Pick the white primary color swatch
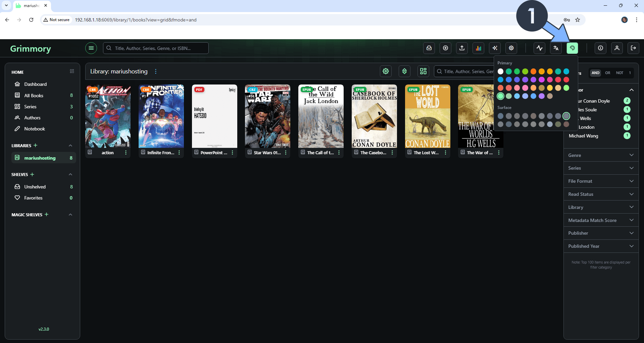 [x=500, y=71]
